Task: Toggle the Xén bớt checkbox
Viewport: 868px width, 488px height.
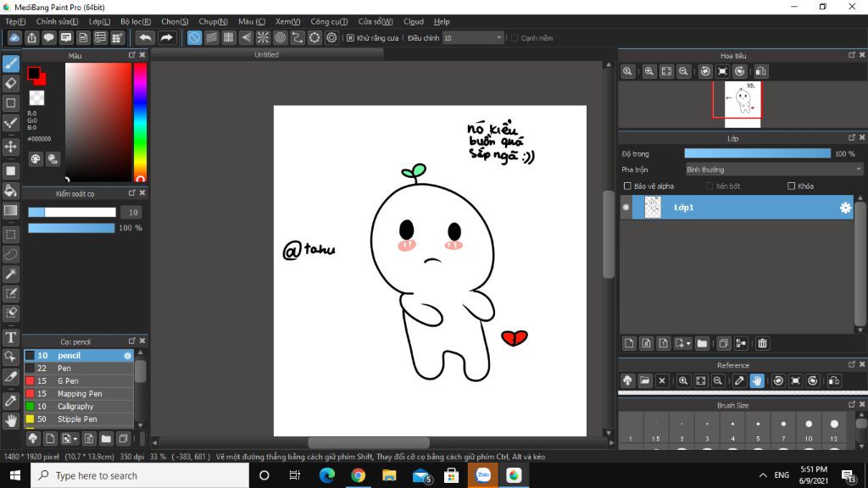Action: click(709, 186)
